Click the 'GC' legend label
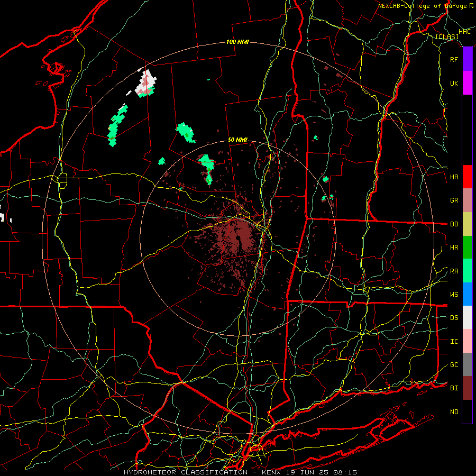This screenshot has width=476, height=476. pyautogui.click(x=454, y=365)
